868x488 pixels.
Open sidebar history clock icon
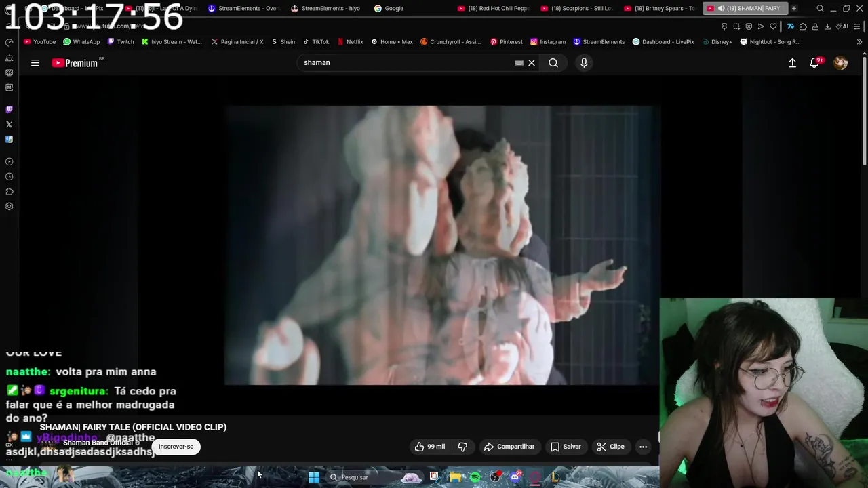[x=9, y=176]
